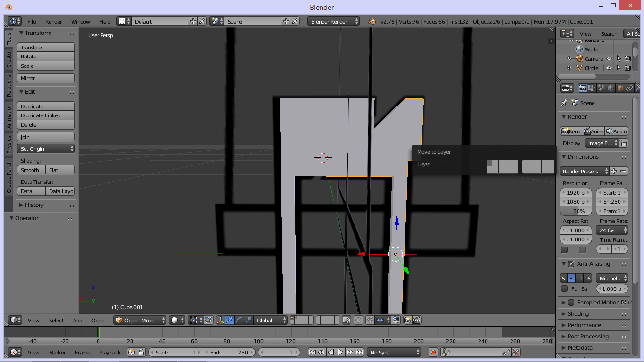Open the Render Layers properties tab icon

(x=592, y=88)
